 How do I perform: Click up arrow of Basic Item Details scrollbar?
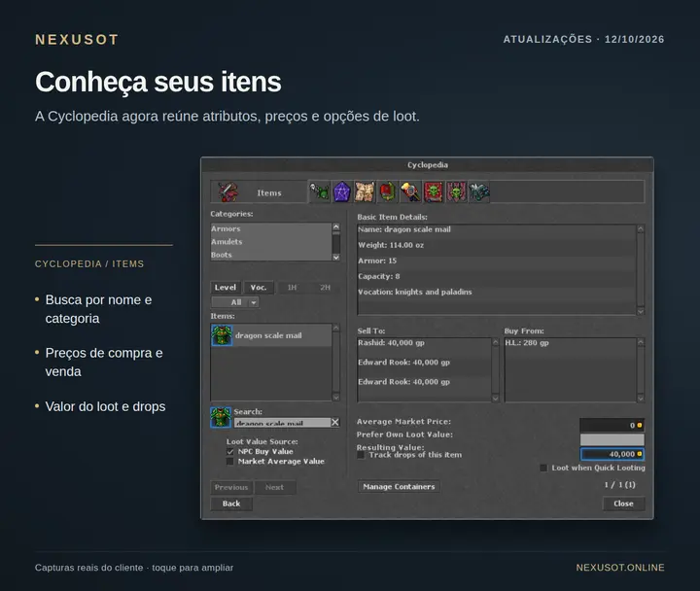[x=641, y=228]
